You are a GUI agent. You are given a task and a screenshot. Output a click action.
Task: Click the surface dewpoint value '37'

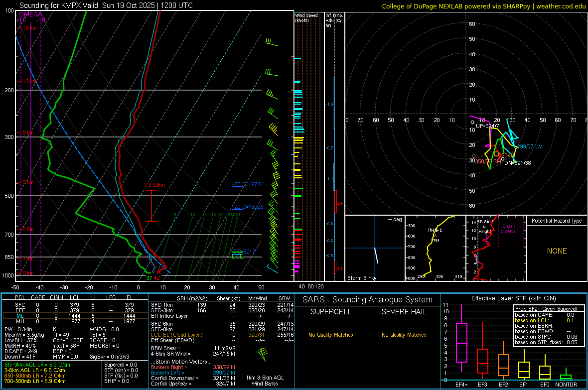click(149, 278)
